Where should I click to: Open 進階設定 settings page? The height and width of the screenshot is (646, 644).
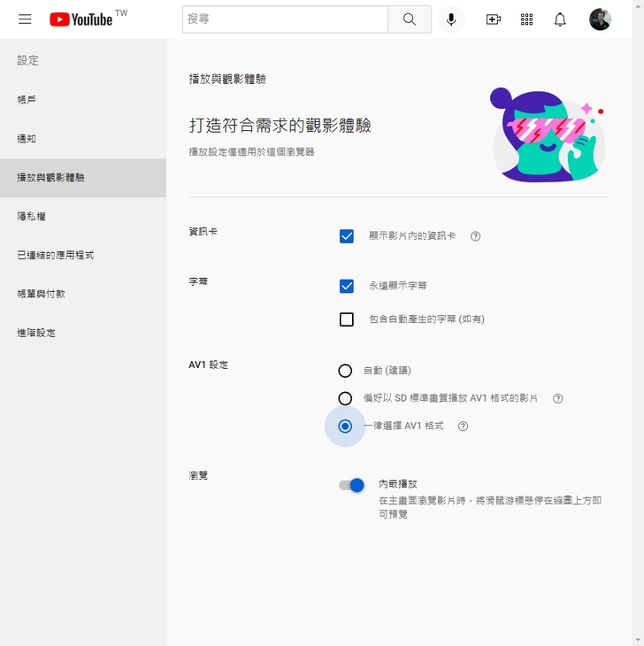pos(83,333)
